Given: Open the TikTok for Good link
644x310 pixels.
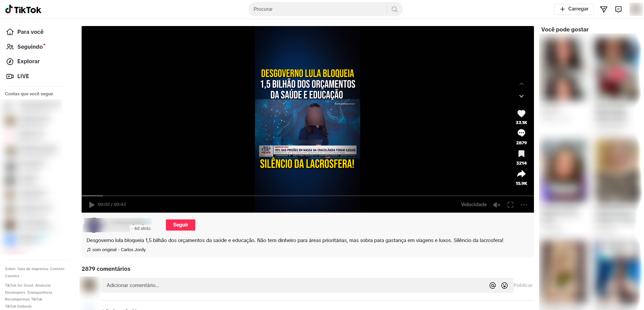Looking at the screenshot, I should (19, 286).
